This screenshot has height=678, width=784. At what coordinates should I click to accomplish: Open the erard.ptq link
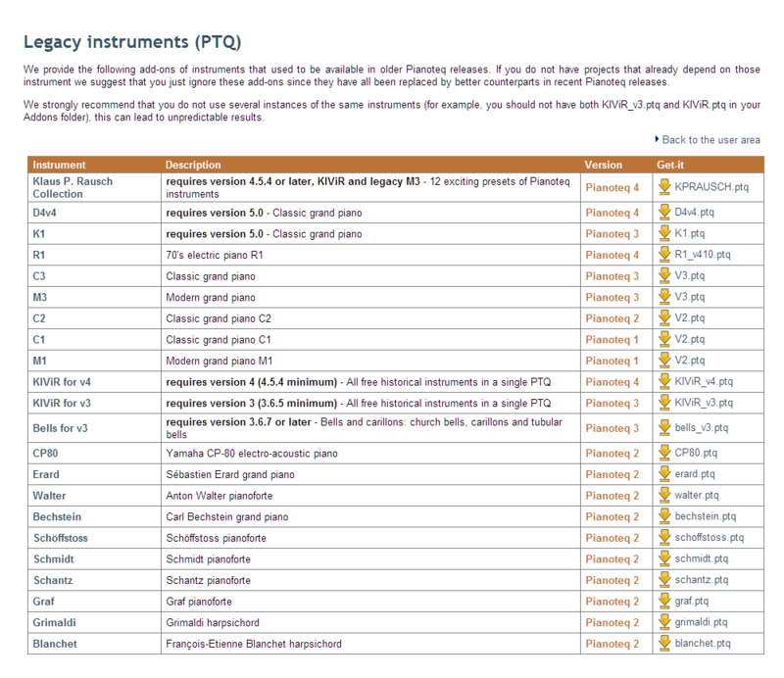(x=695, y=474)
